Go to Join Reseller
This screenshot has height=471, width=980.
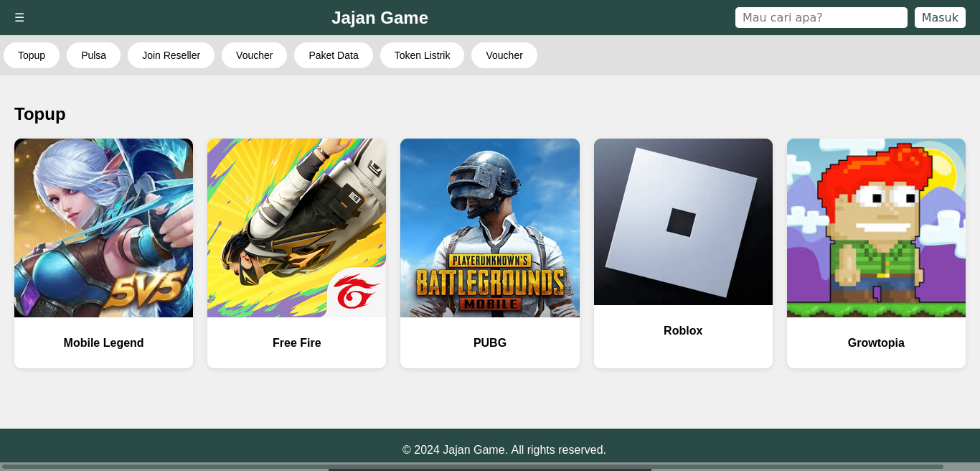pyautogui.click(x=171, y=55)
